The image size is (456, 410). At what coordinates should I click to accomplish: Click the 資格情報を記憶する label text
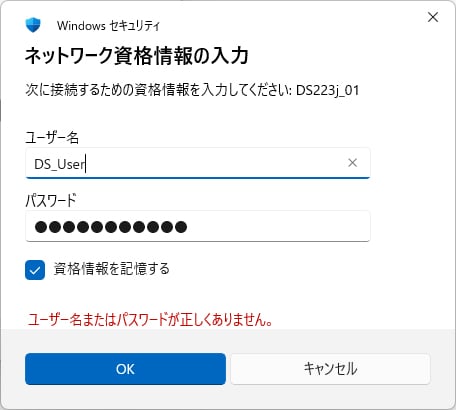112,269
